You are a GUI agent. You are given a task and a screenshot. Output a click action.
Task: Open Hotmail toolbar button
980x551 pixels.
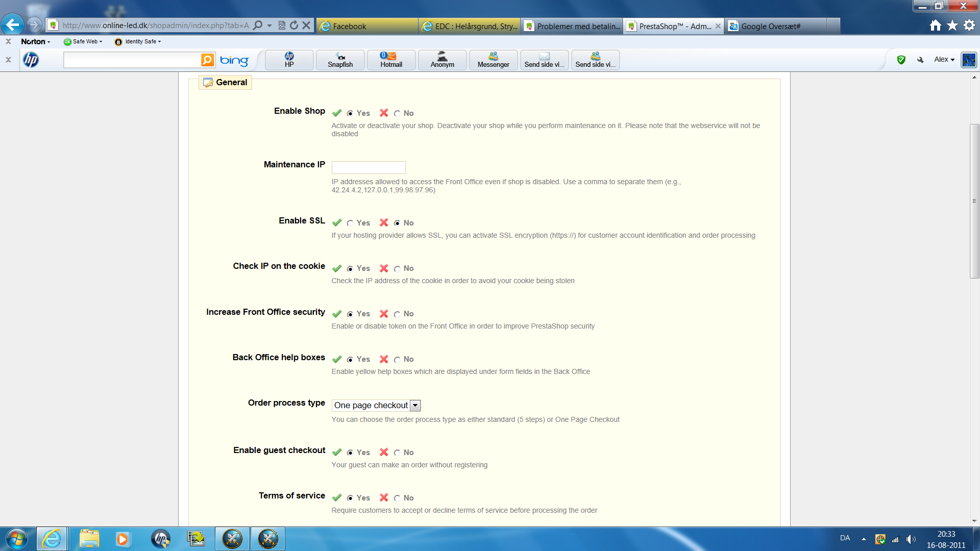click(x=391, y=60)
